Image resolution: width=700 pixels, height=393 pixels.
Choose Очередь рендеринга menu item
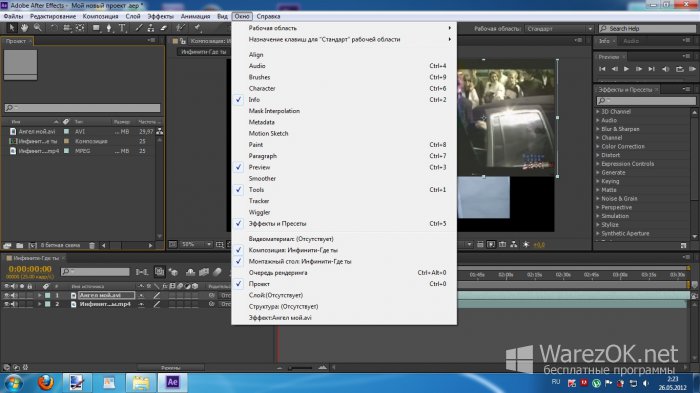pos(344,272)
